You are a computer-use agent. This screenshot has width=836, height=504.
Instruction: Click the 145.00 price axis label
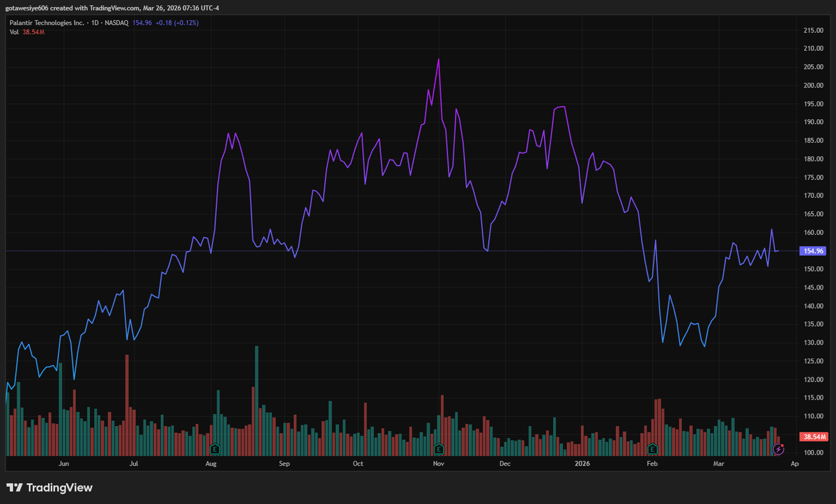(814, 288)
